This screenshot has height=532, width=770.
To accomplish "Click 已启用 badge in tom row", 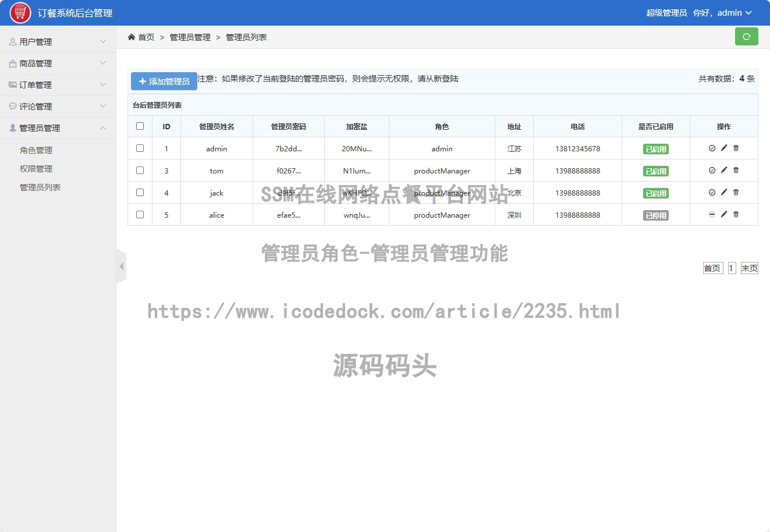I will pyautogui.click(x=656, y=171).
